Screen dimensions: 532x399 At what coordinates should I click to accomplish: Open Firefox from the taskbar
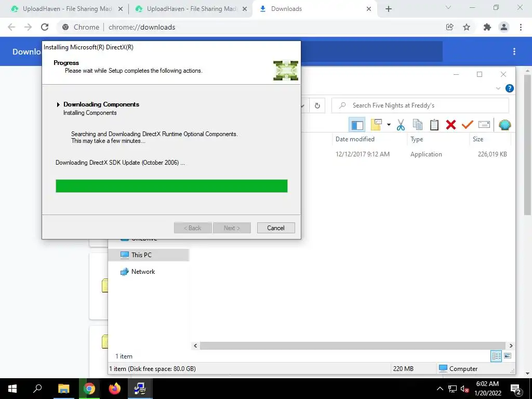pyautogui.click(x=115, y=389)
